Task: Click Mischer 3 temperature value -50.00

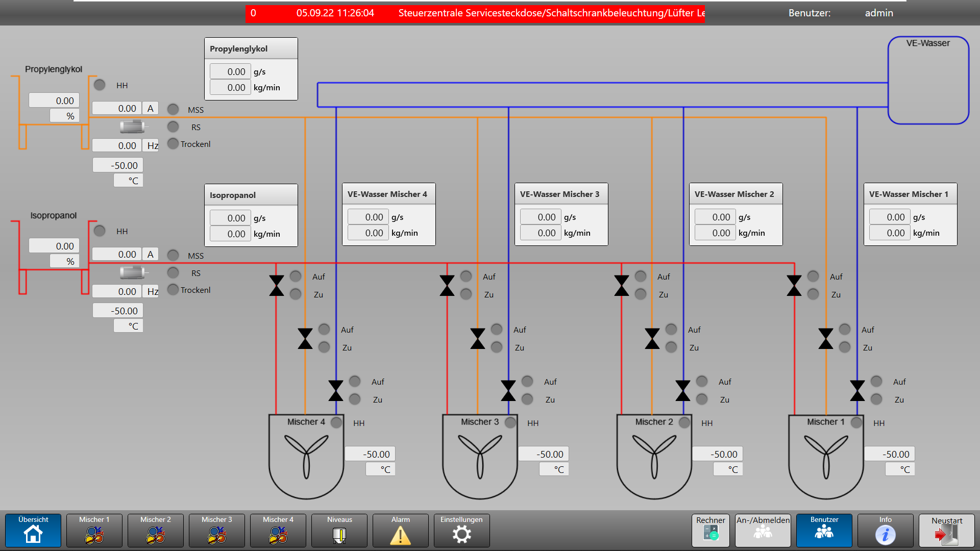Action: point(544,454)
